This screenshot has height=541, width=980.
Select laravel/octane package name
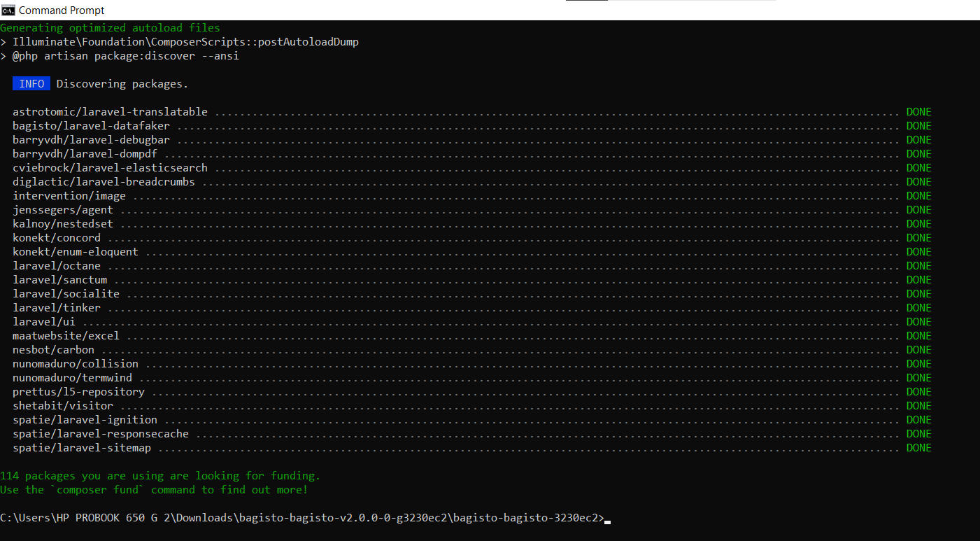[57, 266]
